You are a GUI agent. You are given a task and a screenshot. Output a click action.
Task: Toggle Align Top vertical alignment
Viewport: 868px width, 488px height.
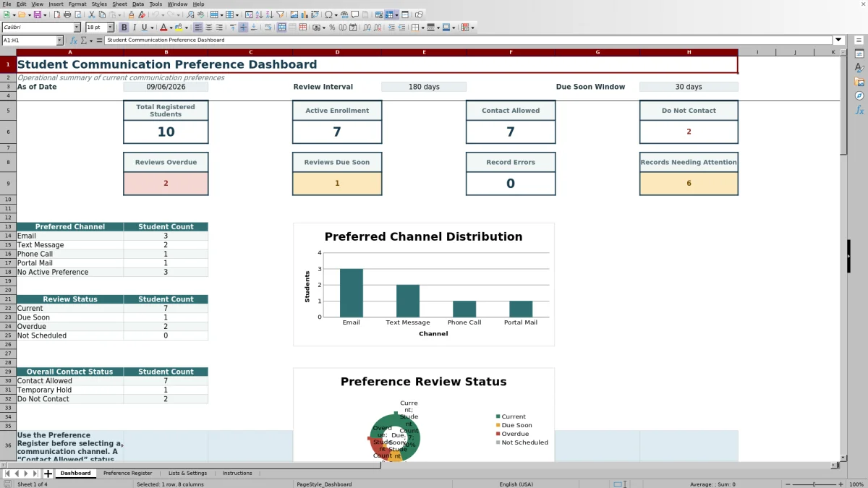[233, 27]
